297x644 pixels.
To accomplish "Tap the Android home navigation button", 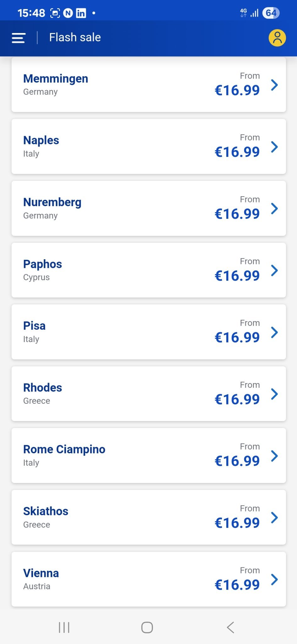I will point(147,627).
